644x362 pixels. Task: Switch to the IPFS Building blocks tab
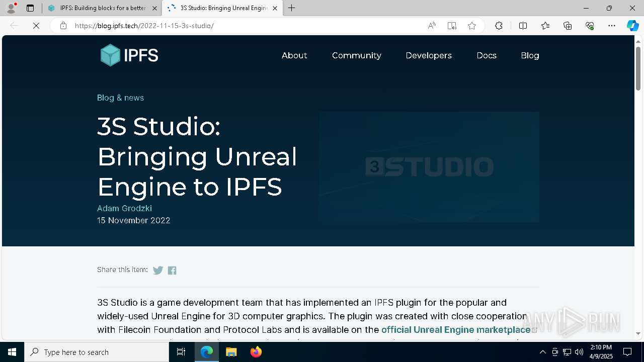pyautogui.click(x=102, y=8)
